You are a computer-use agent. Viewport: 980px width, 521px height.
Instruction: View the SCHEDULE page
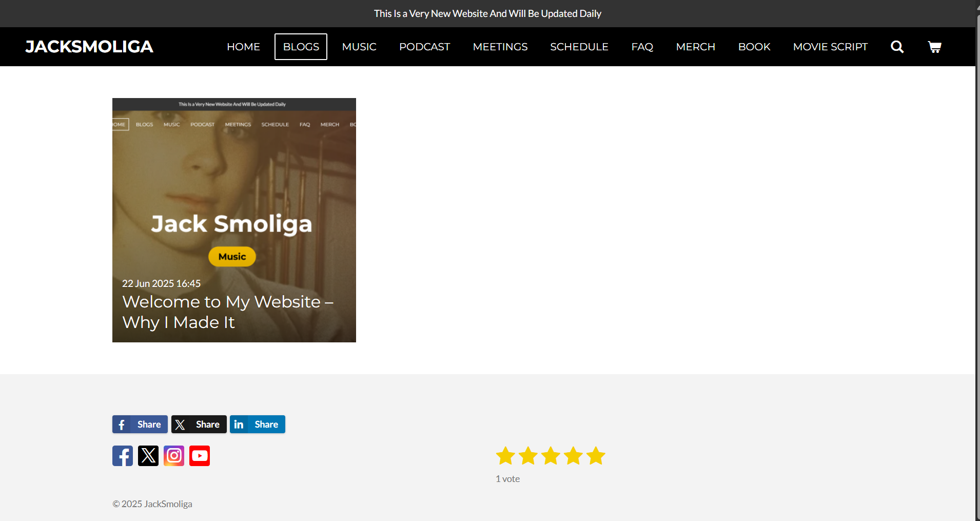[x=579, y=47]
